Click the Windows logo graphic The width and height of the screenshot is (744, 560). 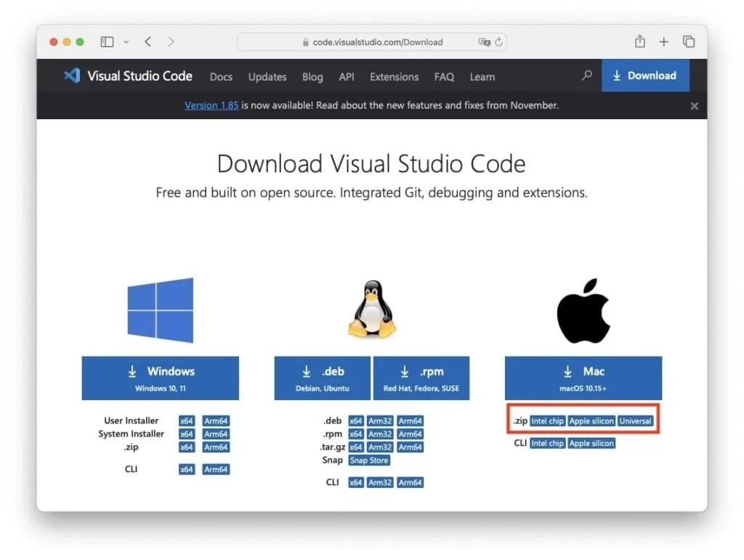[x=160, y=309]
